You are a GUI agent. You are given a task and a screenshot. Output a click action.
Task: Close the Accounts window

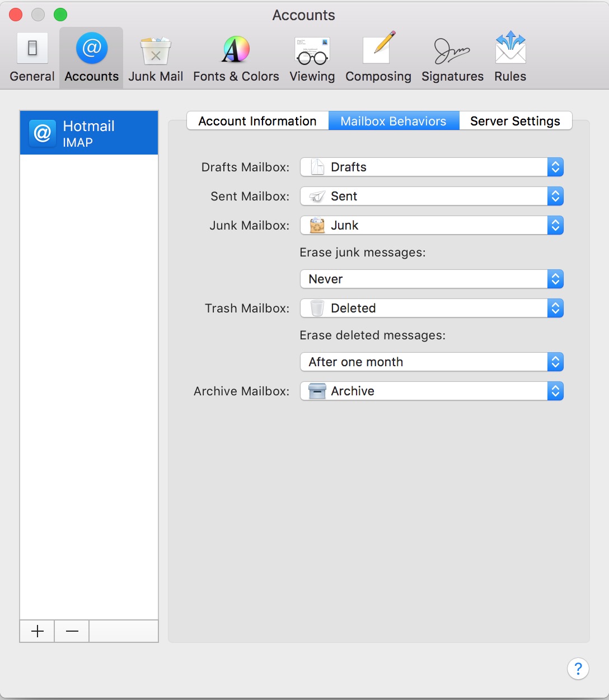(16, 15)
